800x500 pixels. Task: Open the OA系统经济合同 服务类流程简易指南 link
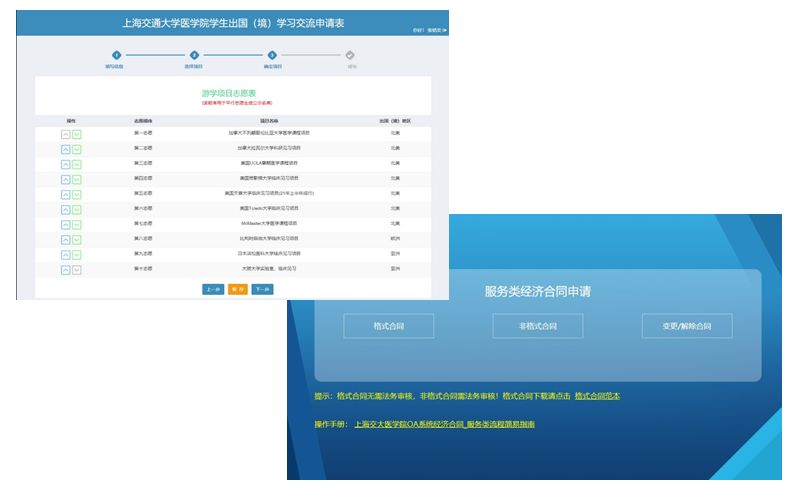pyautogui.click(x=445, y=424)
